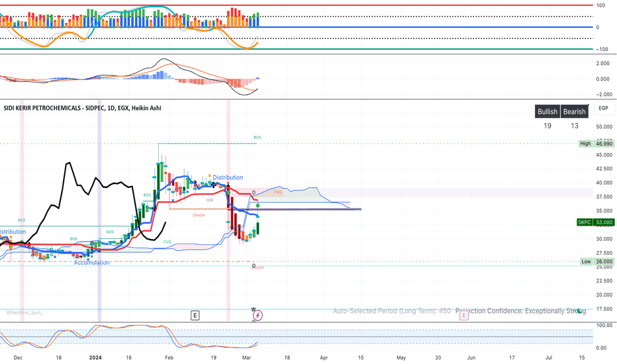Click the red FVG zone label
Screen dimensions: 617x364
pos(278,193)
